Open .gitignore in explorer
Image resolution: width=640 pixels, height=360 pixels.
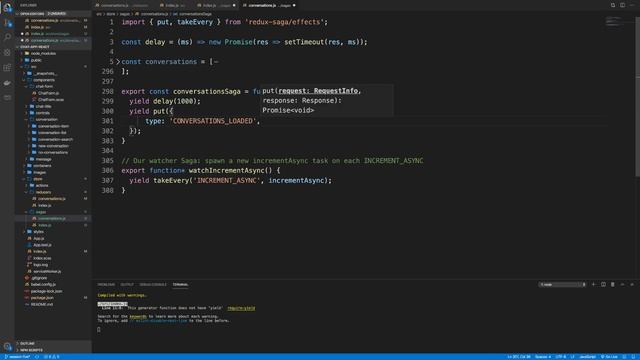pos(39,278)
